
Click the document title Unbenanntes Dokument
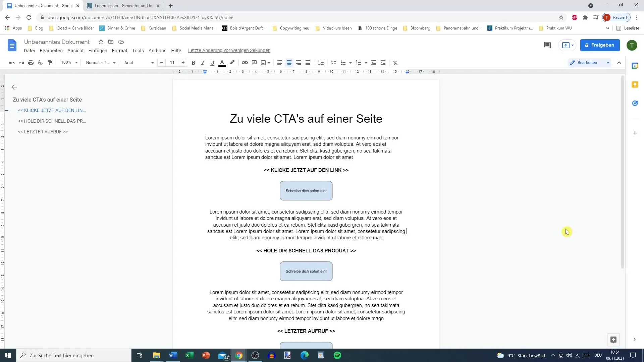point(57,42)
